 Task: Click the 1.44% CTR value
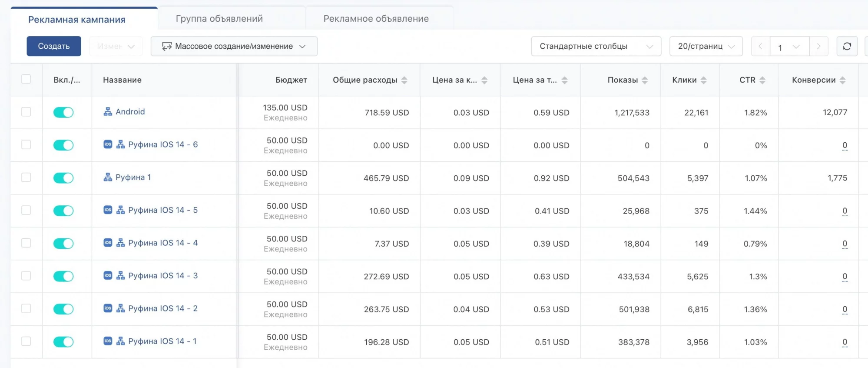[755, 211]
